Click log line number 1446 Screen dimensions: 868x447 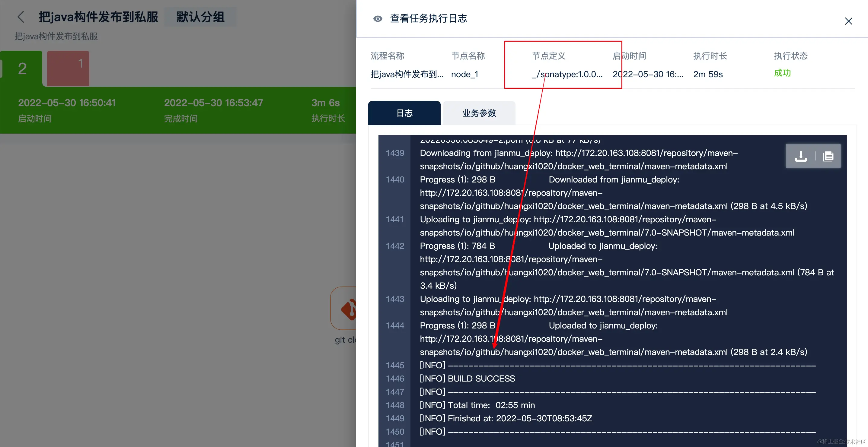pyautogui.click(x=394, y=379)
